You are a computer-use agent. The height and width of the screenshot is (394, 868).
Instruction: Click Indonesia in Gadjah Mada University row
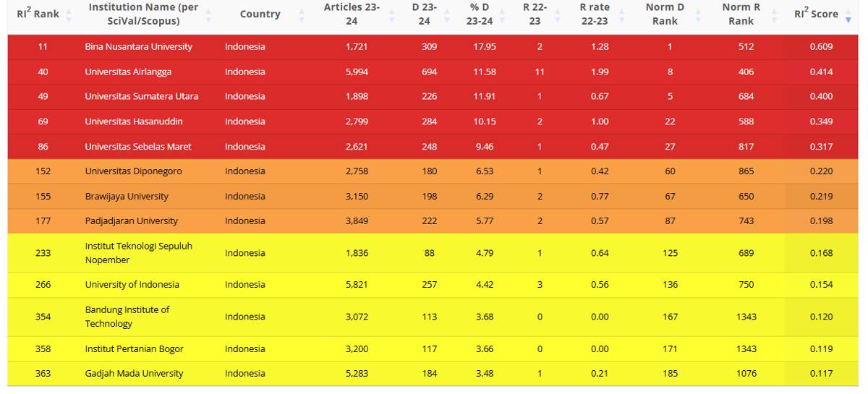point(245,373)
